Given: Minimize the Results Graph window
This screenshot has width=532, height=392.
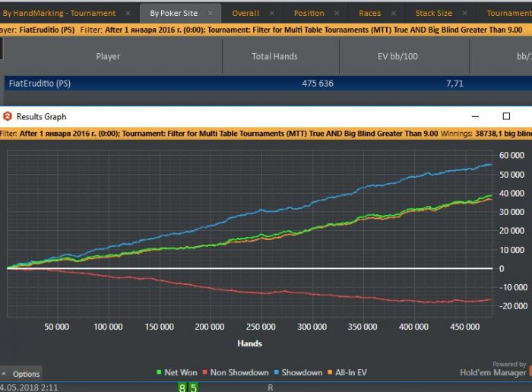Looking at the screenshot, I should [x=475, y=116].
